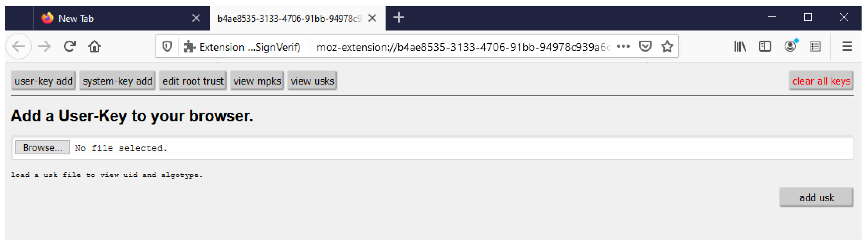868x246 pixels.
Task: Close the New Tab tab
Action: point(196,18)
